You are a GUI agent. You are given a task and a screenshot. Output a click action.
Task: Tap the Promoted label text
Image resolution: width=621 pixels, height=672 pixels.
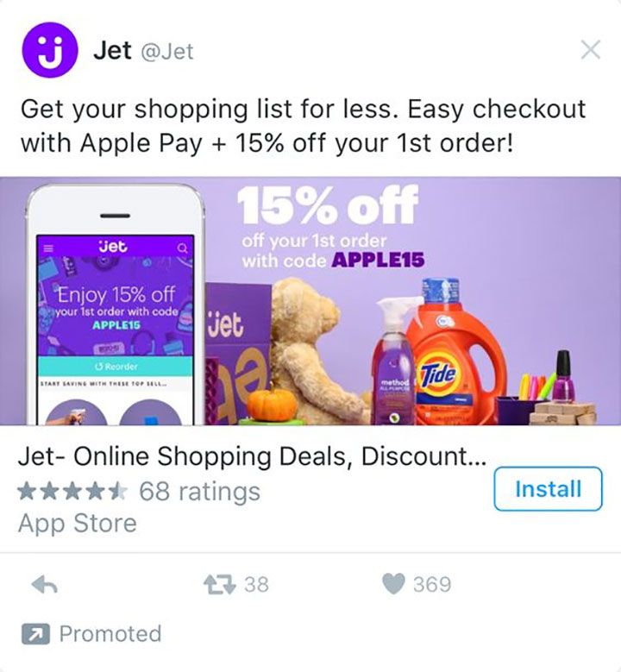coord(110,634)
